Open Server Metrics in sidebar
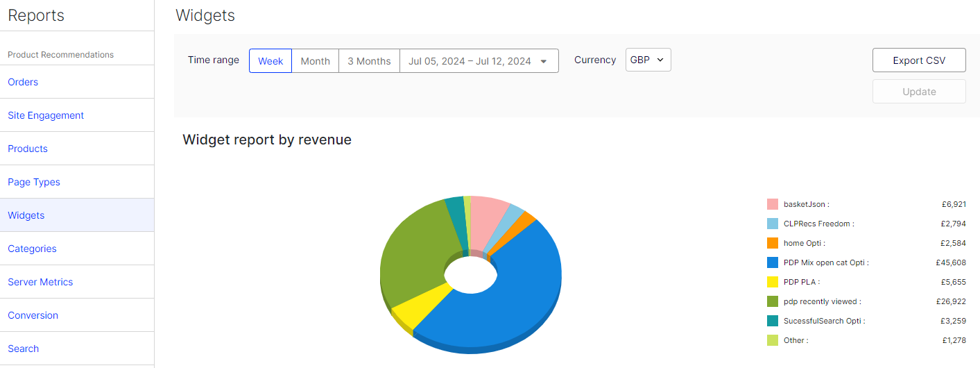Viewport: 980px width, 368px height. 40,282
